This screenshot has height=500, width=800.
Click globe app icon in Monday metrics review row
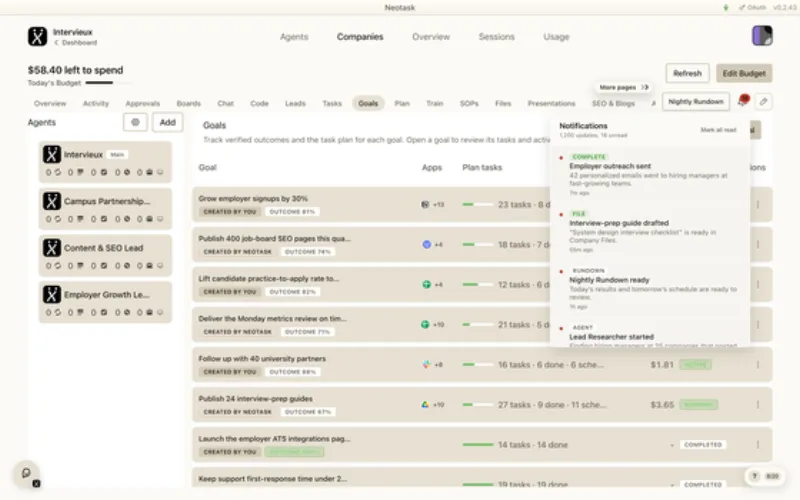click(425, 324)
